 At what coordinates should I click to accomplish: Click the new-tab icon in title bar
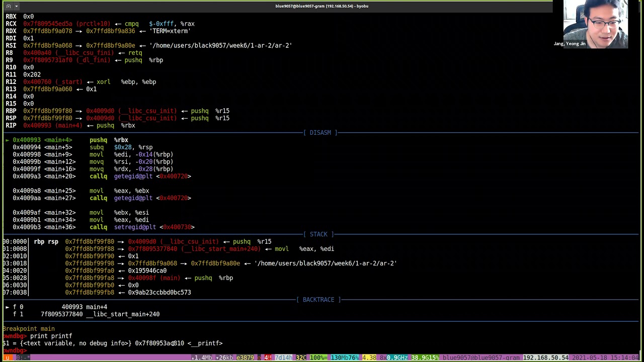pyautogui.click(x=8, y=6)
